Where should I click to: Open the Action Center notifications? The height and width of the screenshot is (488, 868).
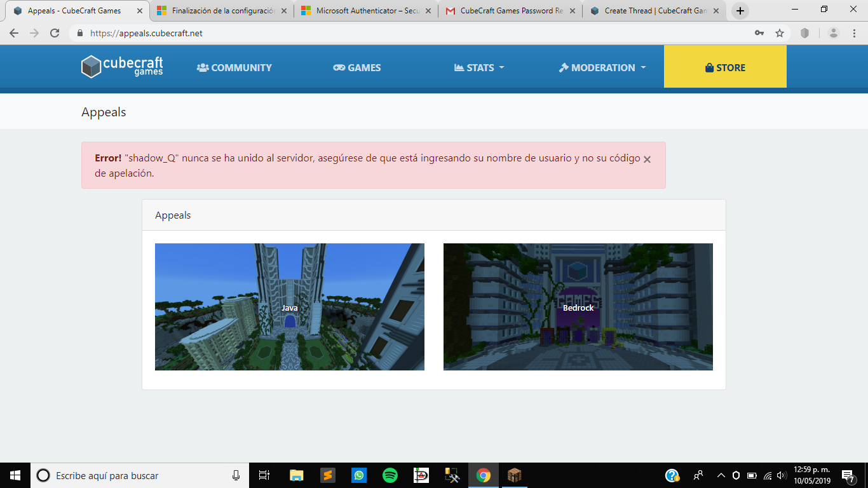(x=848, y=475)
